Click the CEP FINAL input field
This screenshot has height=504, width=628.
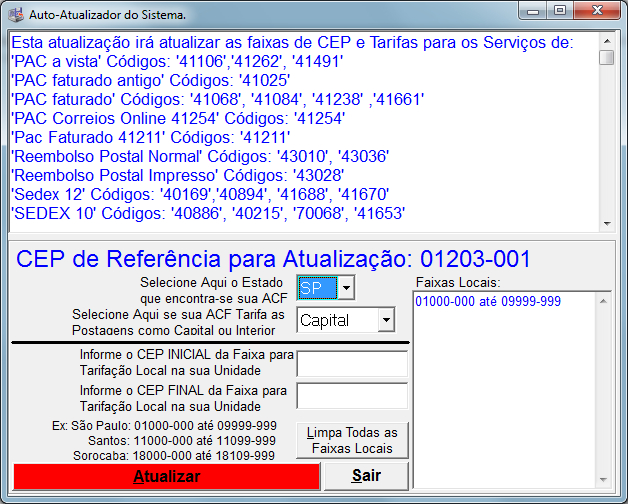(352, 396)
